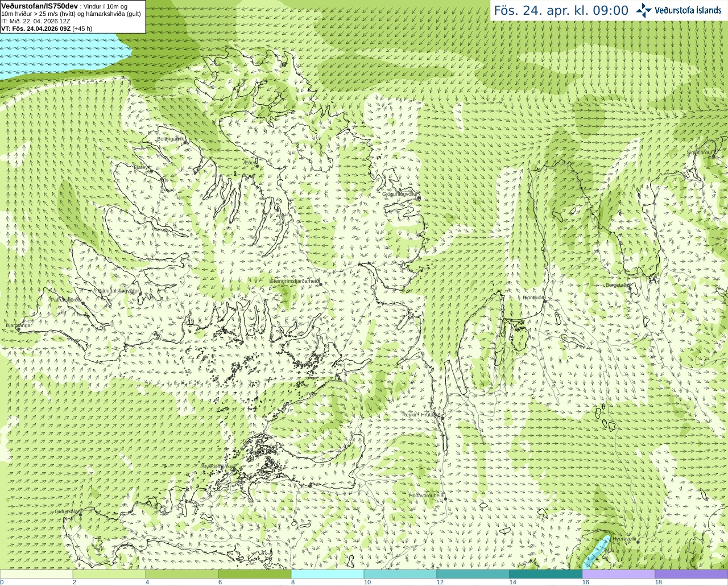Click the VT: Fös. 24.04.2026 09Z line
Viewport: 728px width, 586px height.
pos(47,28)
